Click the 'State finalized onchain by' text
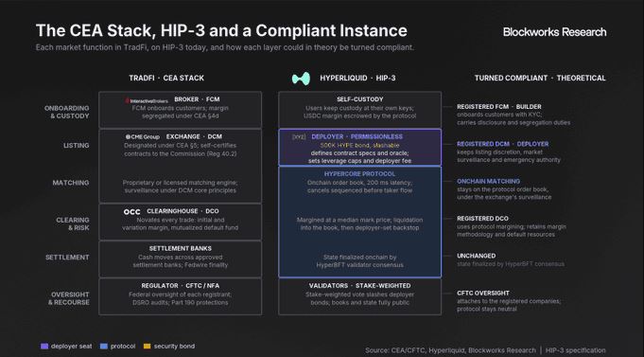 tap(359, 258)
